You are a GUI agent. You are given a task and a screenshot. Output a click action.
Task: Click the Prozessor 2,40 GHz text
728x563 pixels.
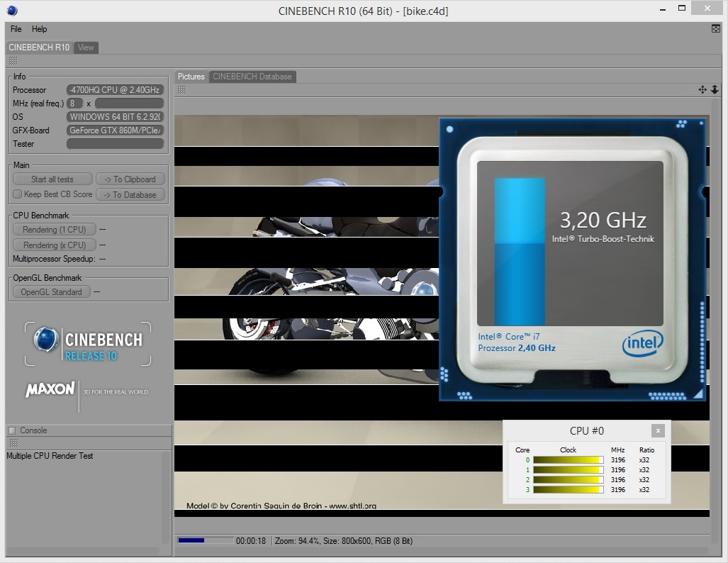pos(517,348)
